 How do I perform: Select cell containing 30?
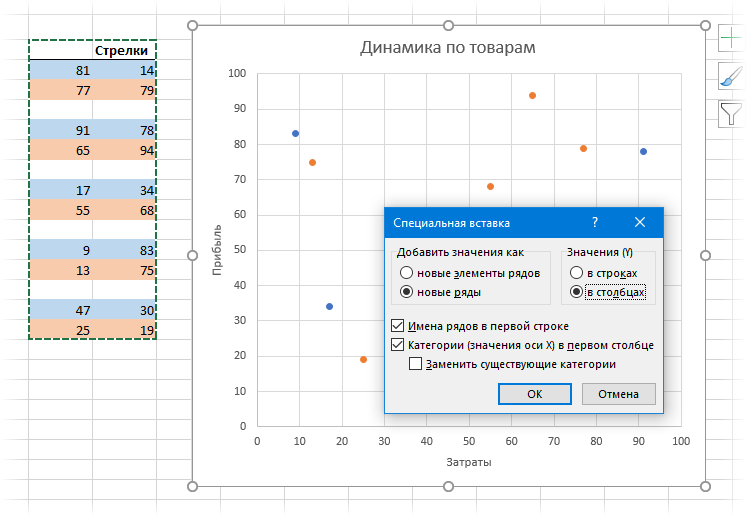coord(124,310)
